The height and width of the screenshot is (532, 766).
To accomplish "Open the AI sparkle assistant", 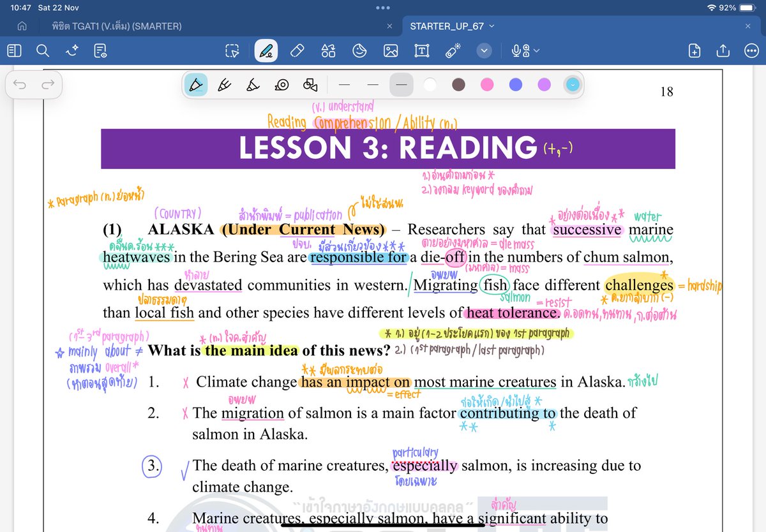I will coord(71,50).
